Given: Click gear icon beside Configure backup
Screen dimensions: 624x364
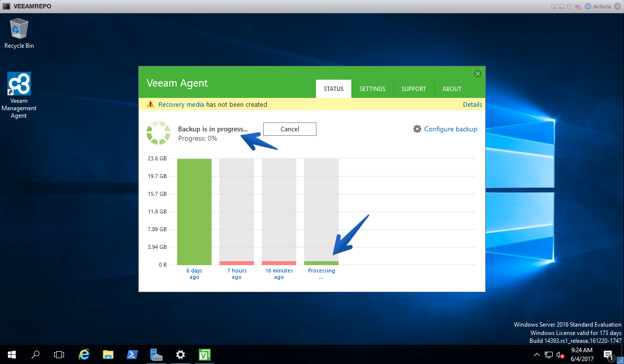Looking at the screenshot, I should pos(417,129).
